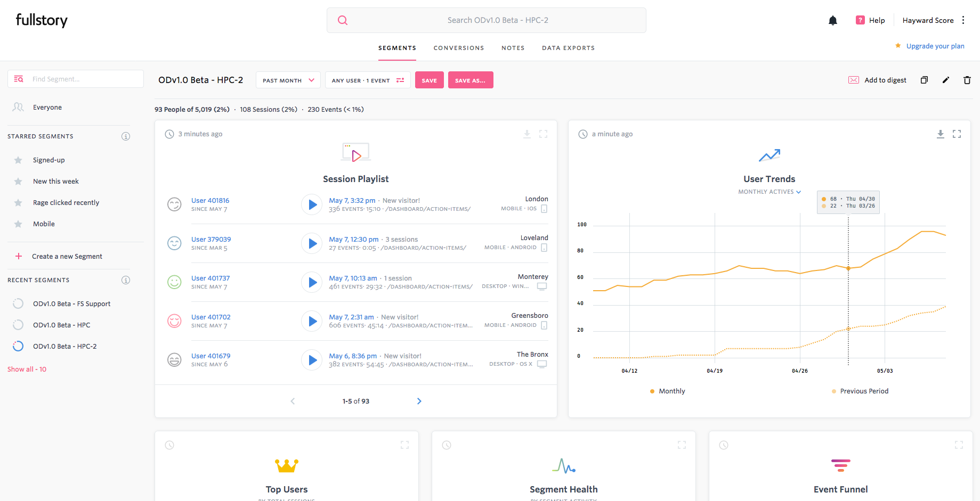Expand the Segment Health card fullscreen

coord(682,445)
